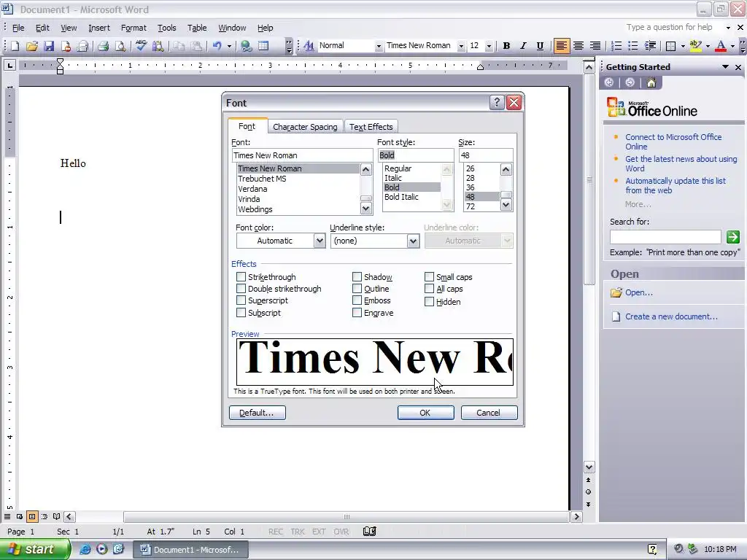This screenshot has width=747, height=560.
Task: Click the Insert Table icon
Action: click(x=263, y=46)
